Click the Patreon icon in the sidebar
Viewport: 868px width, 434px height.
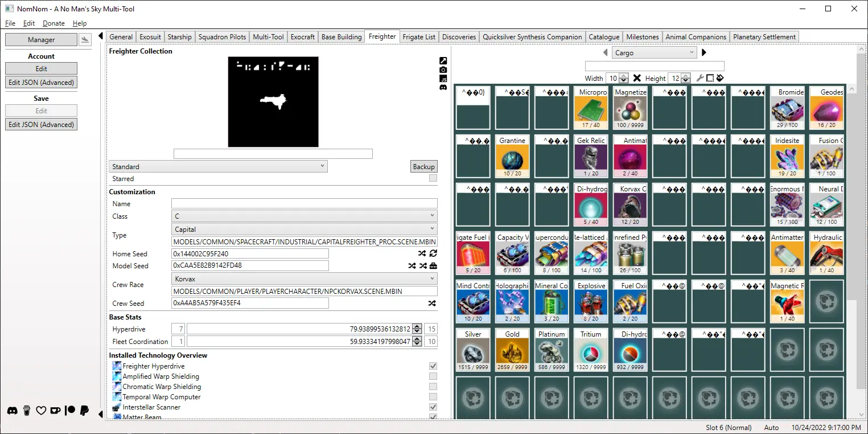click(x=71, y=410)
